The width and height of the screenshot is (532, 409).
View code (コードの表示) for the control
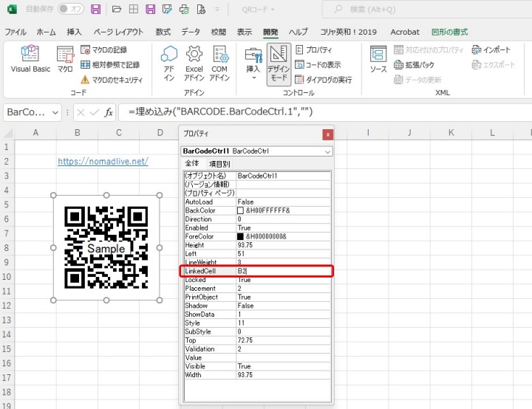coord(318,64)
